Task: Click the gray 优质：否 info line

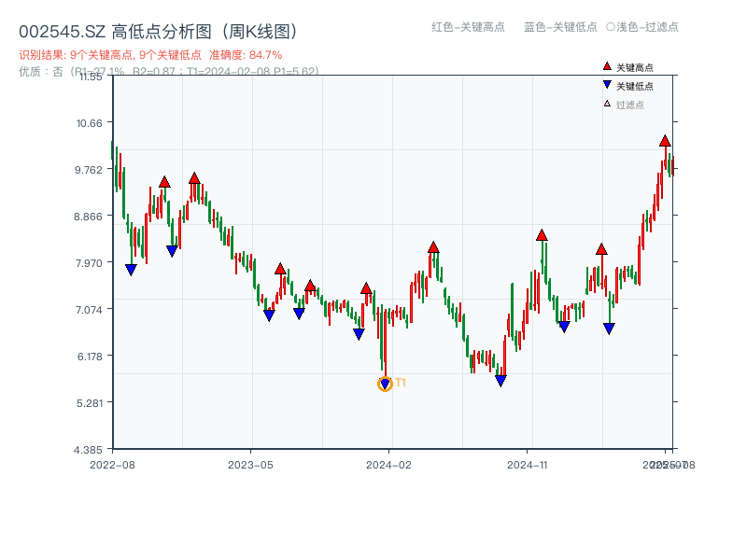Action: click(x=169, y=72)
